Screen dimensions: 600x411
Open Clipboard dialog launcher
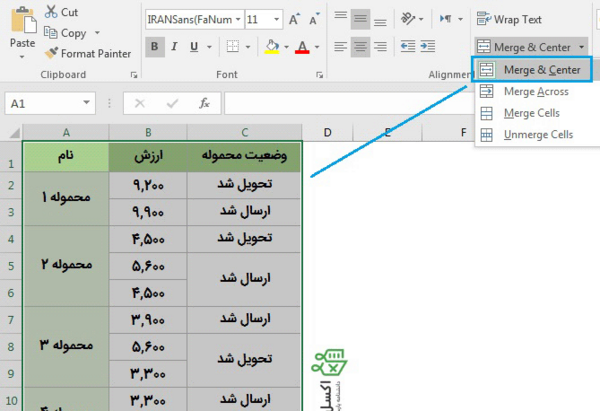pos(134,75)
